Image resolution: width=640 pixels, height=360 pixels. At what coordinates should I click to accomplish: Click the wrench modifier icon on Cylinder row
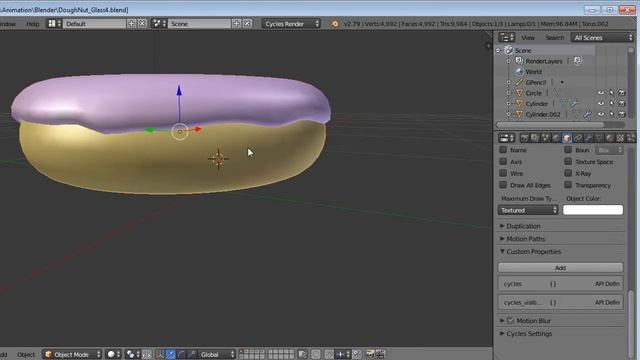(574, 104)
